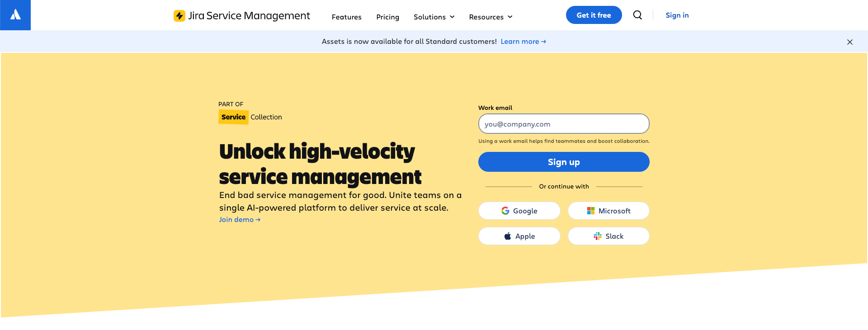Open the Sign in link
This screenshot has width=868, height=330.
click(677, 15)
